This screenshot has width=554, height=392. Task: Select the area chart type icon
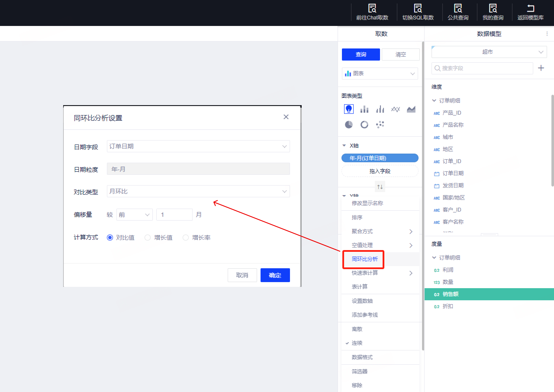tap(411, 109)
